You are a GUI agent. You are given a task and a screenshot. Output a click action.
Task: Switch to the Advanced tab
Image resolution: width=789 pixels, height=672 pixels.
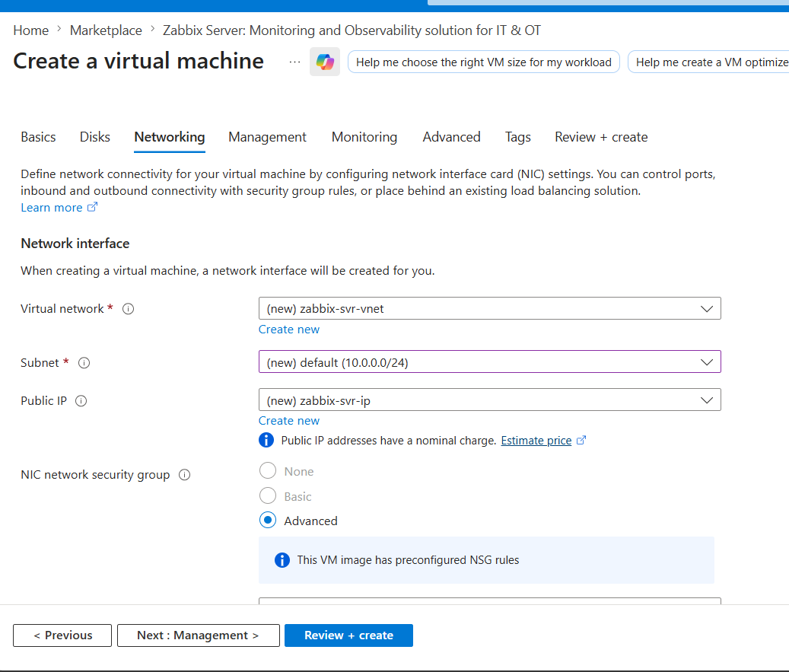coord(451,137)
